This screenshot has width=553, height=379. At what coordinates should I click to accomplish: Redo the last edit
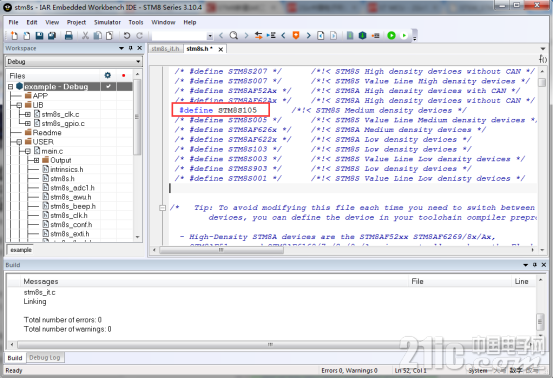click(140, 36)
